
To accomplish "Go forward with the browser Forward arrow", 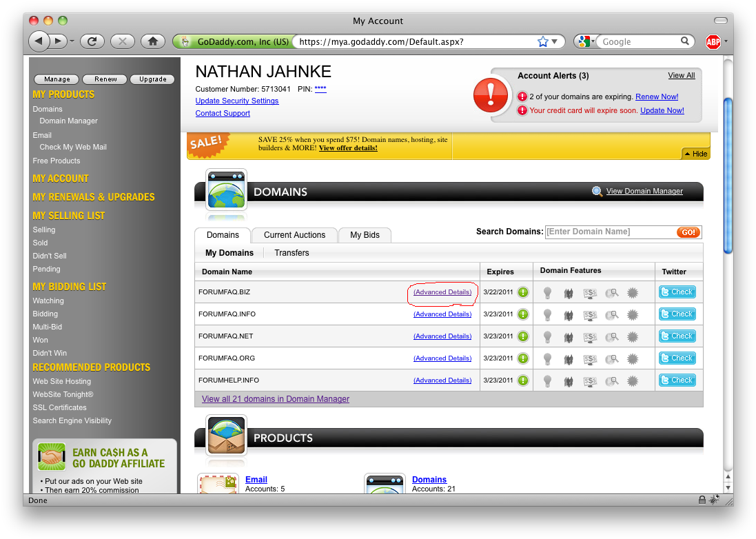I will click(x=59, y=41).
